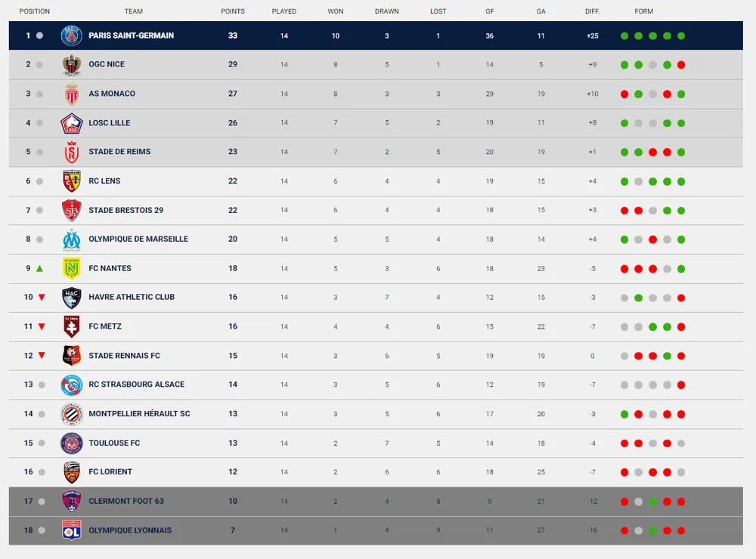The image size is (756, 559).
Task: Open the Stade de Reims team link
Action: (x=119, y=152)
